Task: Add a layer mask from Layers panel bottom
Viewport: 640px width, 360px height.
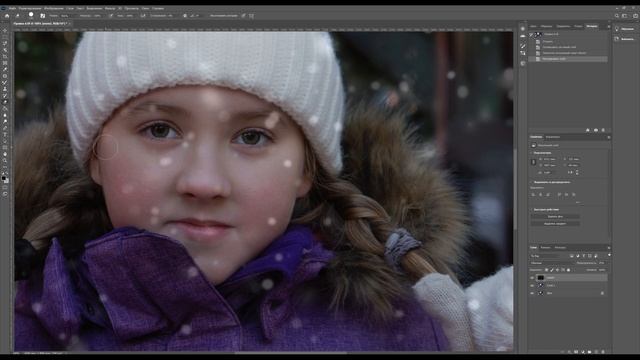Action: (x=576, y=351)
